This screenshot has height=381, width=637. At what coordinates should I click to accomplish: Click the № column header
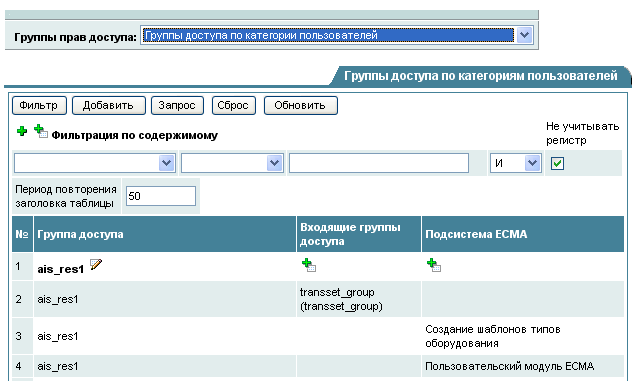[22, 234]
